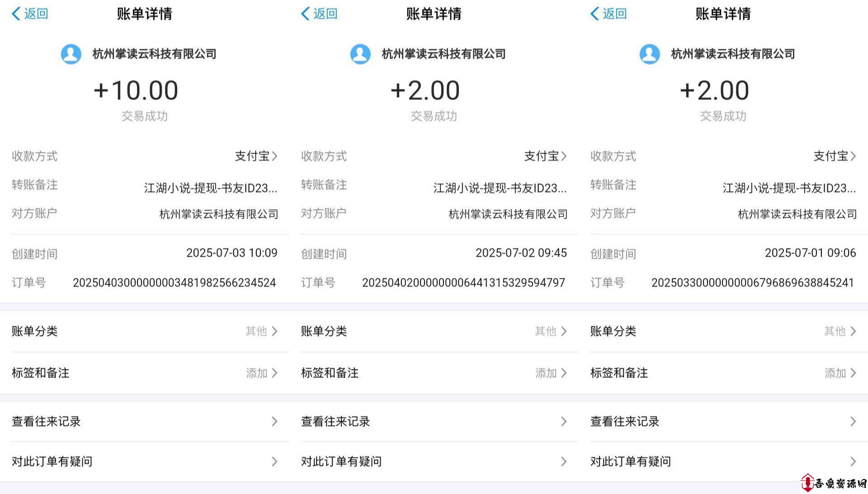Open payer avatar on the 07-02 09:45 bill
868x494 pixels.
tap(360, 54)
